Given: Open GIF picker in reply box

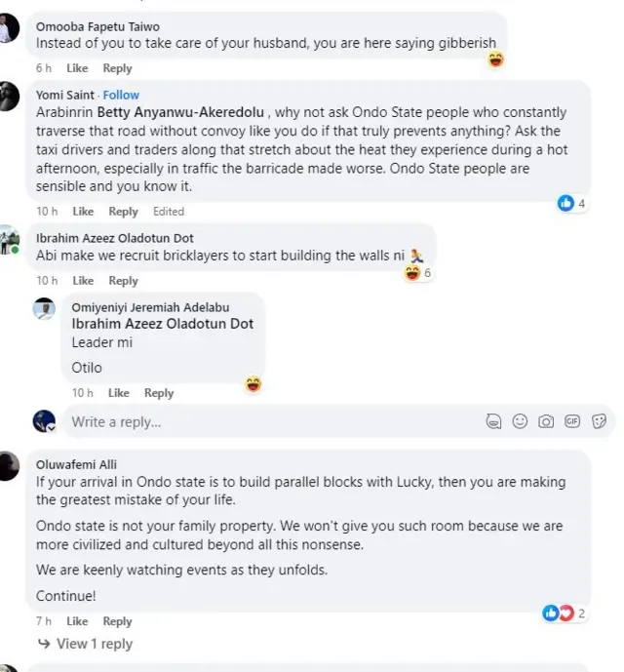Looking at the screenshot, I should pyautogui.click(x=572, y=421).
